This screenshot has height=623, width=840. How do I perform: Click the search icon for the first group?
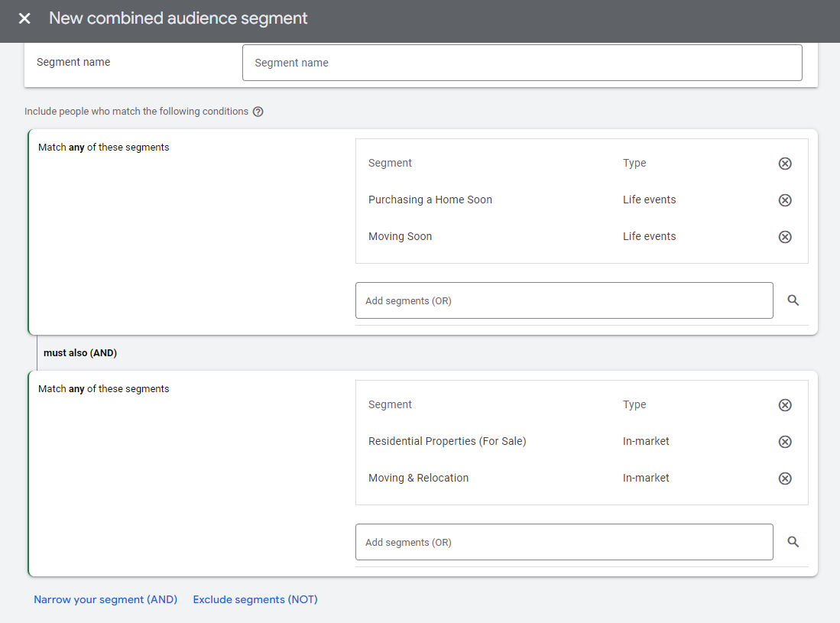793,300
